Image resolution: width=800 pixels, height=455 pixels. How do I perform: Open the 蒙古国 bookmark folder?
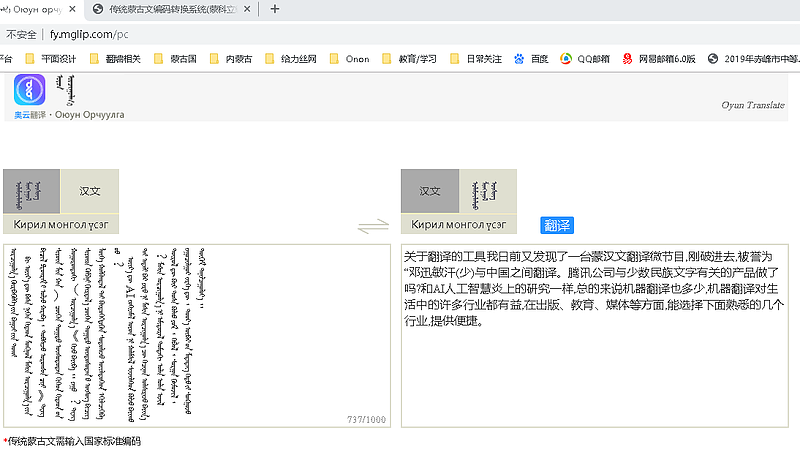(176, 59)
